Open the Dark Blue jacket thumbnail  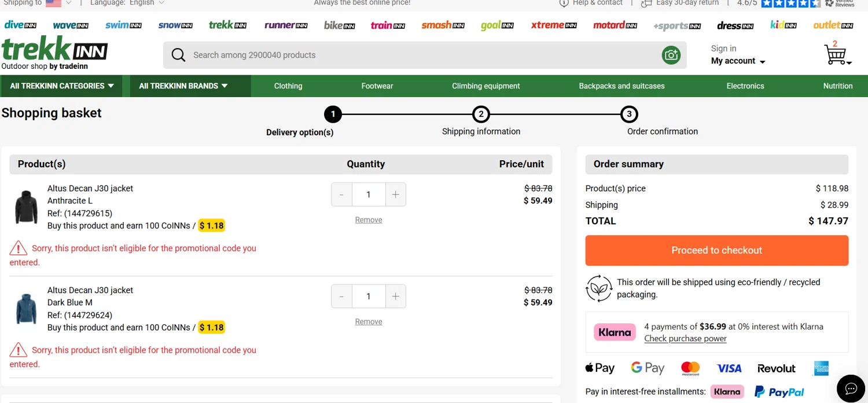pos(26,309)
